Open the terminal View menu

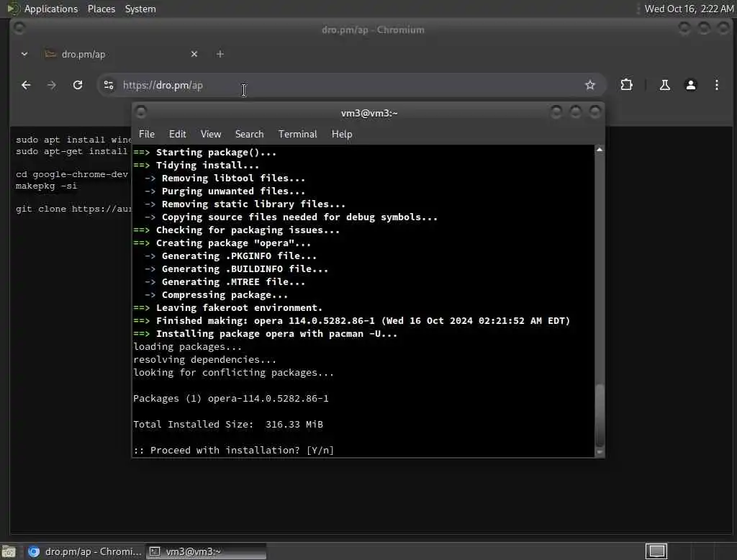pyautogui.click(x=211, y=134)
